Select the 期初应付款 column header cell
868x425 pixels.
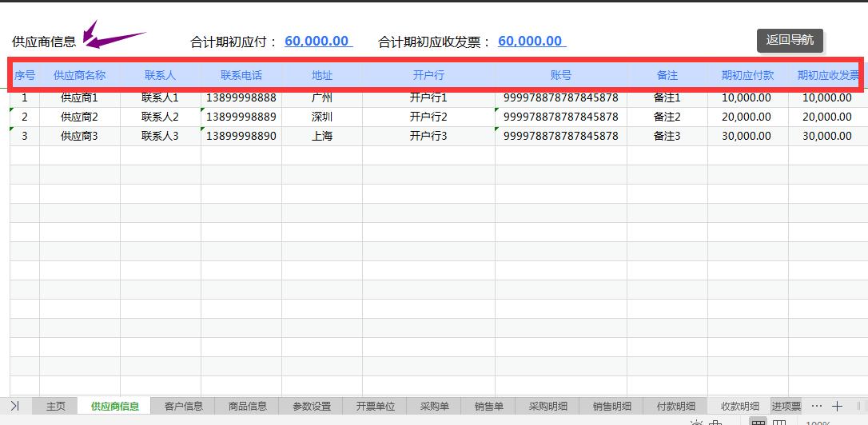click(747, 75)
